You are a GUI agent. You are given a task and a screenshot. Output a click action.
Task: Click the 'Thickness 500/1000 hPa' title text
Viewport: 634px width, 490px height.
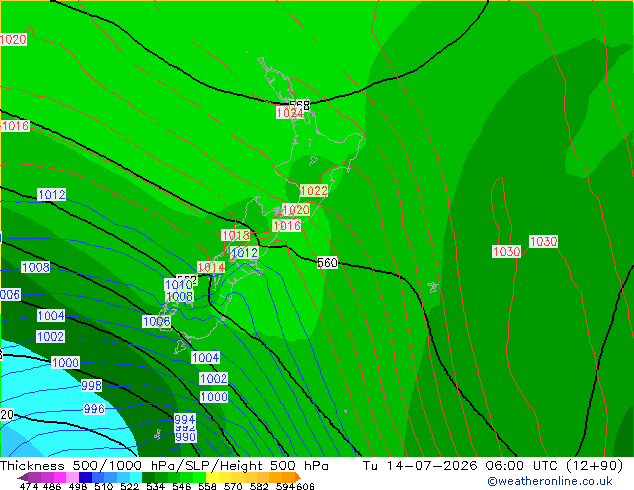click(x=87, y=466)
